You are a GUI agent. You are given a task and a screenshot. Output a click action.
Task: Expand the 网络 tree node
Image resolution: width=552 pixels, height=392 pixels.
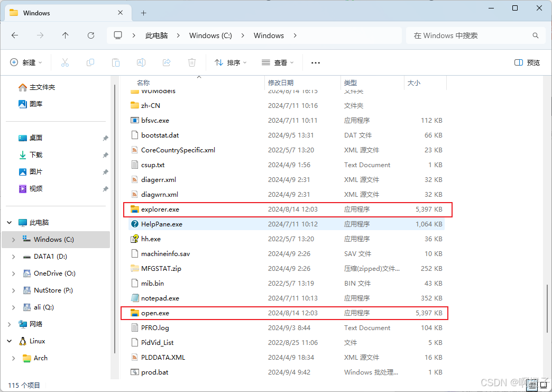pyautogui.click(x=10, y=324)
